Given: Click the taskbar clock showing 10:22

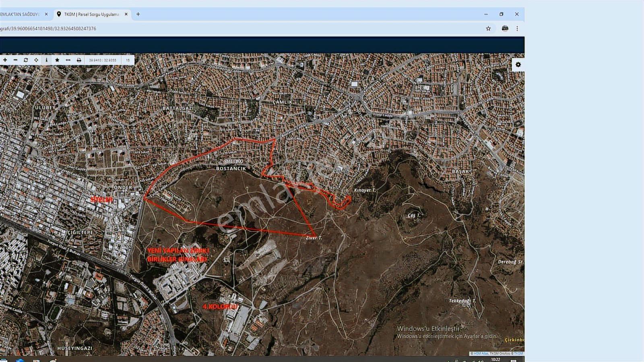Looking at the screenshot, I should pyautogui.click(x=495, y=360).
